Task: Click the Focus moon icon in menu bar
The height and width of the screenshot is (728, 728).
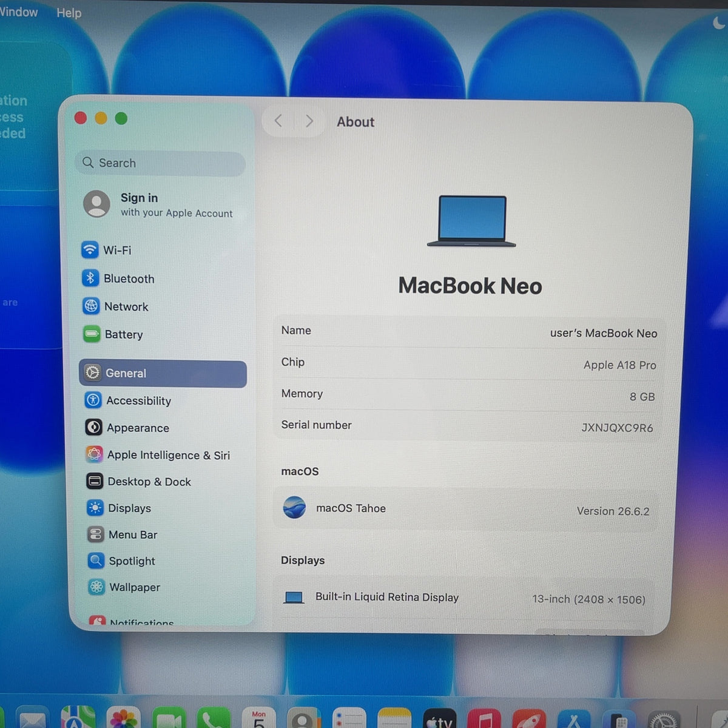Action: tap(719, 22)
